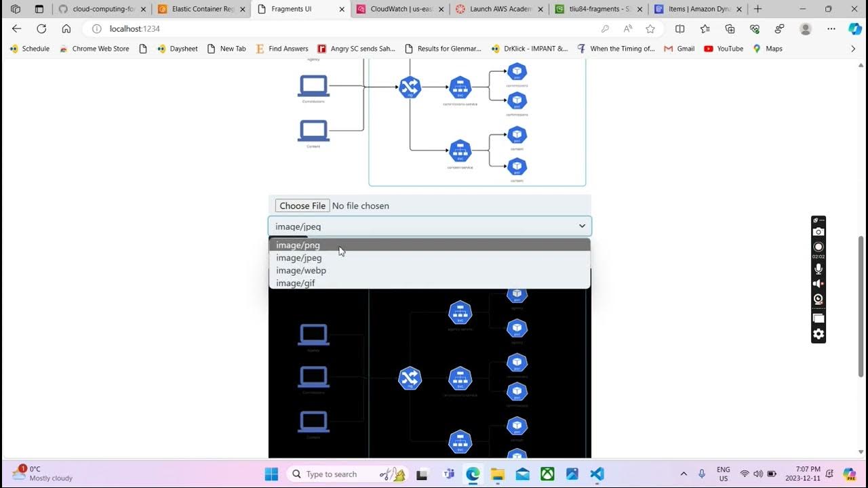Open the YouTube bookmark
The width and height of the screenshot is (868, 488).
click(x=724, y=49)
